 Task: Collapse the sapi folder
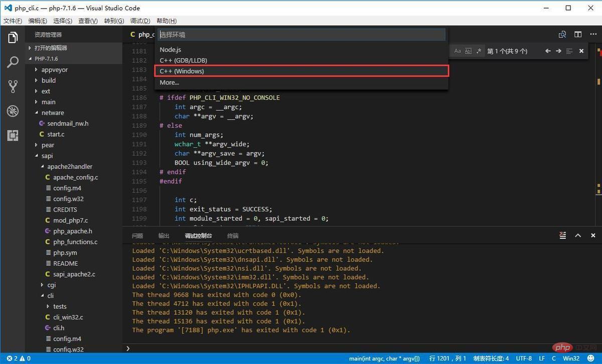click(x=74, y=156)
